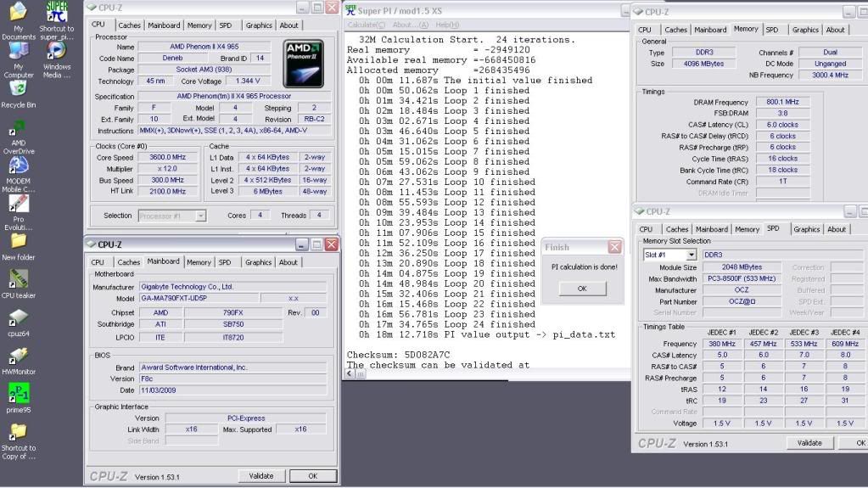Launch HWMonitor from the desktop
This screenshot has height=488, width=868.
point(19,355)
